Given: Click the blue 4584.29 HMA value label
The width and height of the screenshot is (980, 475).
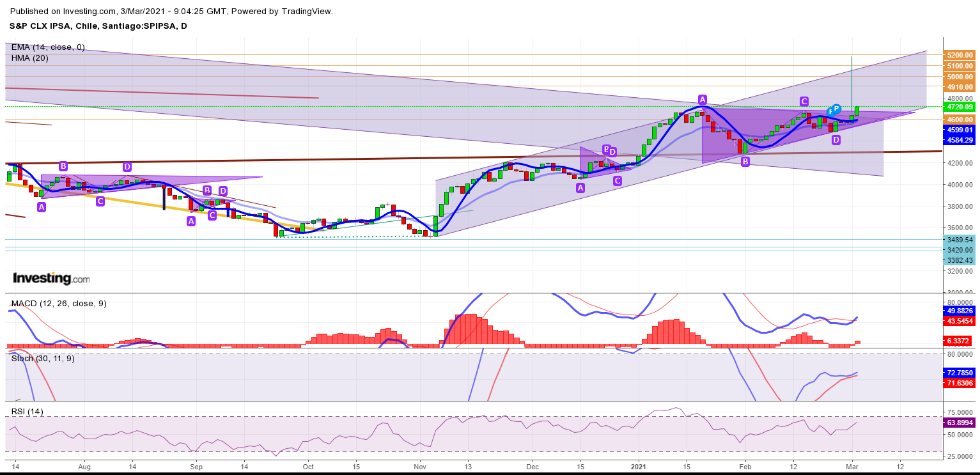Looking at the screenshot, I should click(x=960, y=140).
